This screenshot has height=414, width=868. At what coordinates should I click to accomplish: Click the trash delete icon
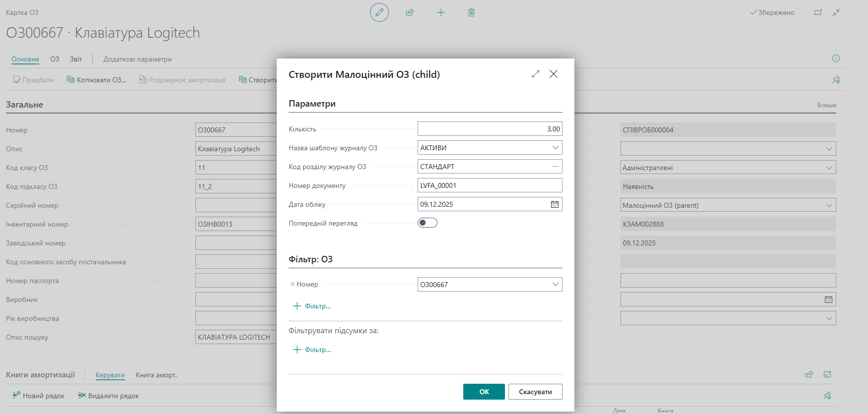pos(471,12)
